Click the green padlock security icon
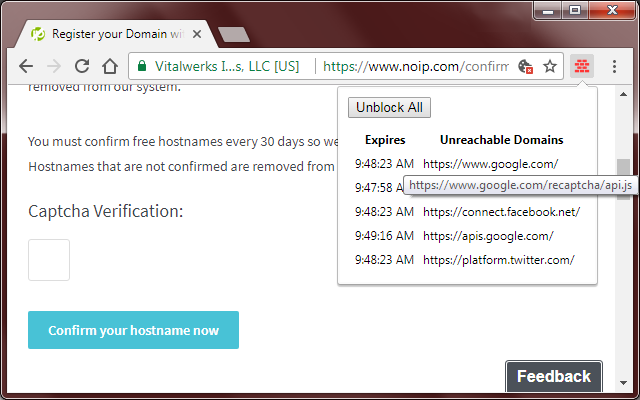This screenshot has width=640, height=400. point(142,66)
